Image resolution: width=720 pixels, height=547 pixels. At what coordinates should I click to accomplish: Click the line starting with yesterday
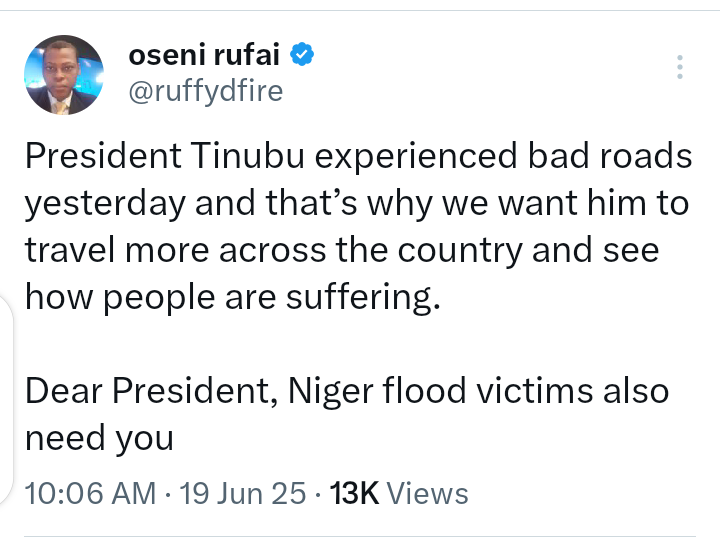tap(357, 204)
